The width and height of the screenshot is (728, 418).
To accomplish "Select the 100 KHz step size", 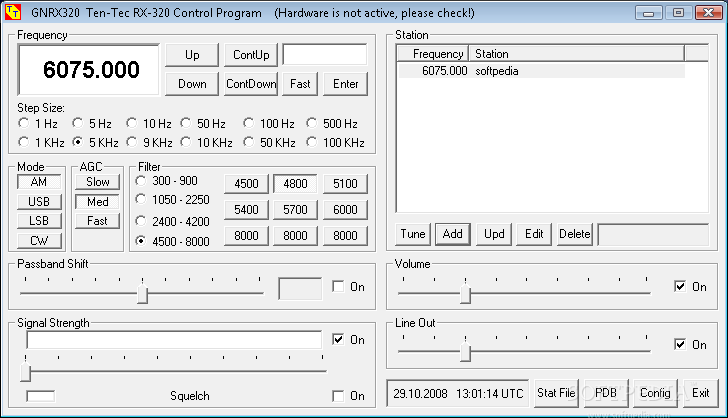I will [335, 142].
